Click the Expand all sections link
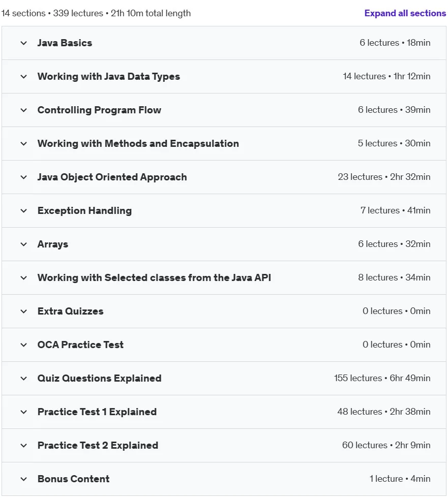 click(x=405, y=13)
